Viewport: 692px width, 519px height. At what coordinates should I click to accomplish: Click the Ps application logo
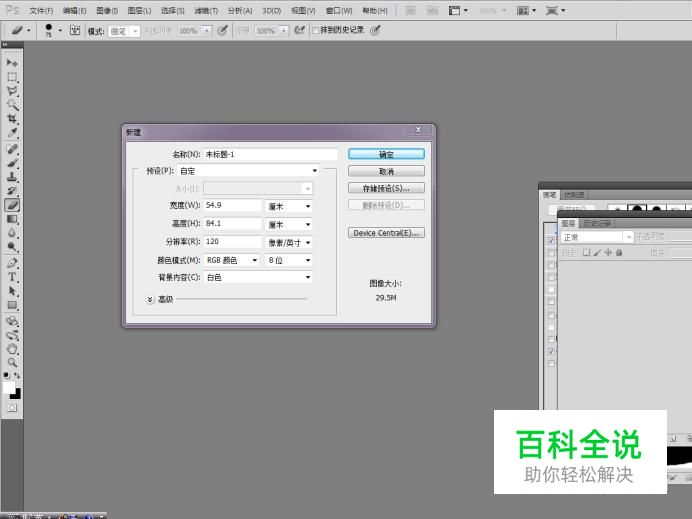coord(12,10)
